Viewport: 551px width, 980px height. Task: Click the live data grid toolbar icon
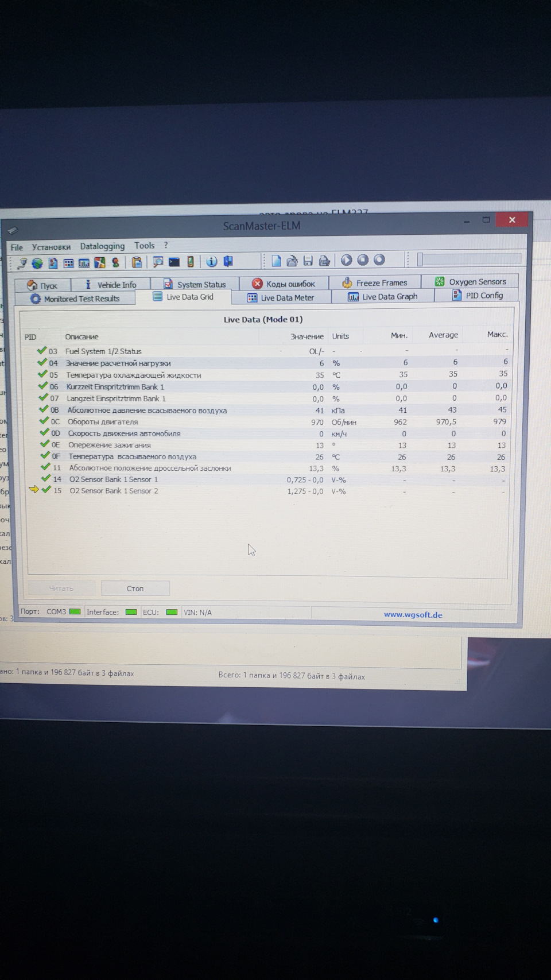pyautogui.click(x=68, y=264)
